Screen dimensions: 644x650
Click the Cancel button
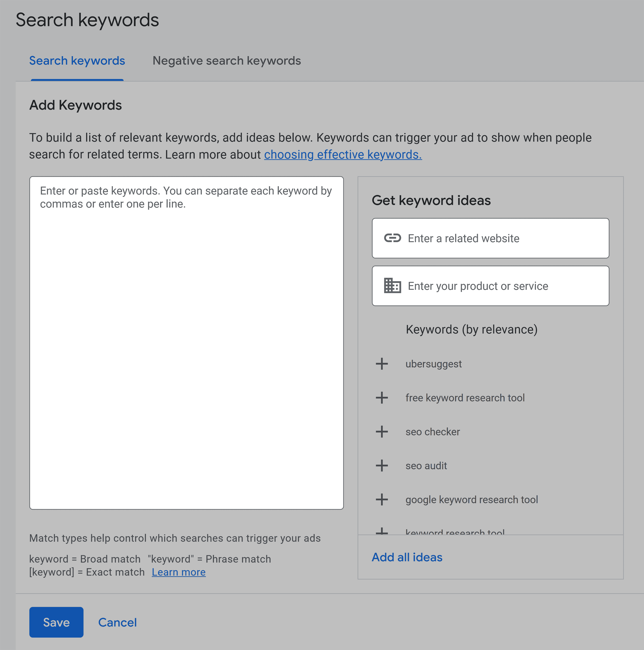(x=117, y=621)
